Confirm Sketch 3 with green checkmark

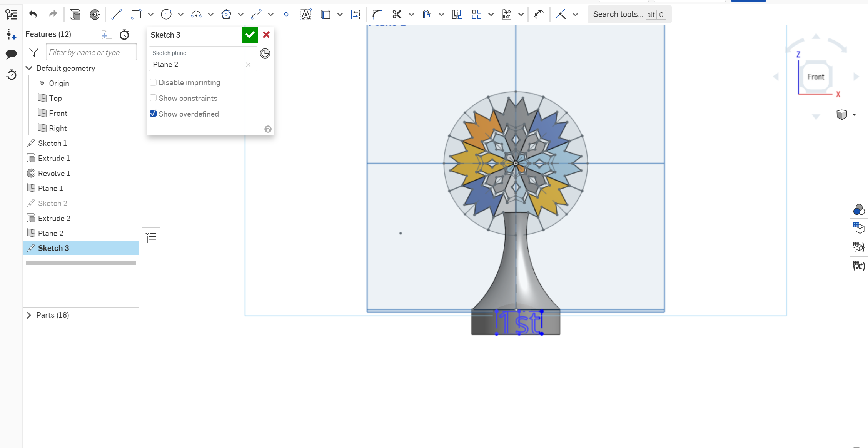tap(250, 35)
